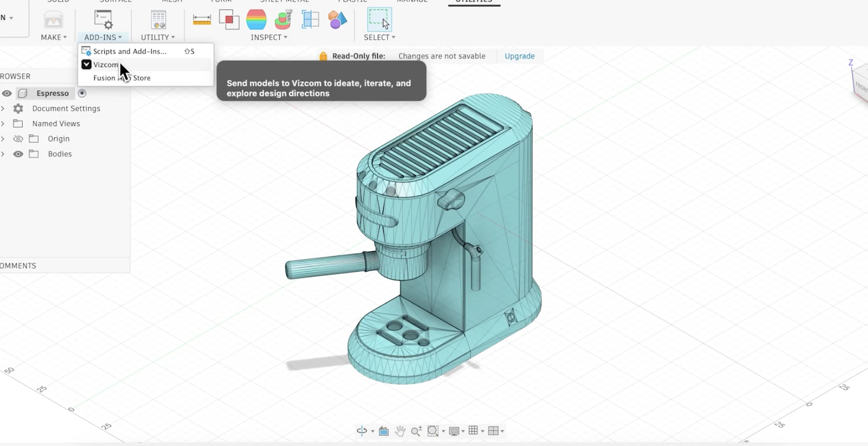This screenshot has width=868, height=446.
Task: Select the Interference tool with overlapping squares
Action: point(229,20)
